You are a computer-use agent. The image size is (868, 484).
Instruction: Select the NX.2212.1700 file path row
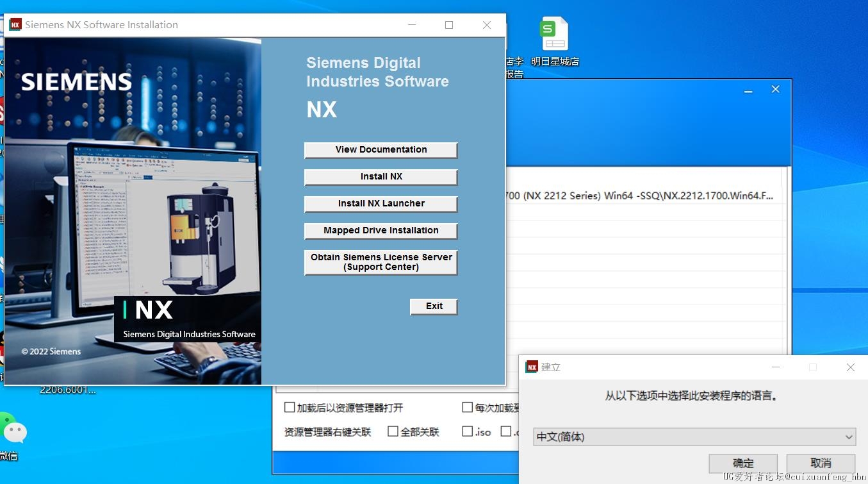tap(644, 196)
